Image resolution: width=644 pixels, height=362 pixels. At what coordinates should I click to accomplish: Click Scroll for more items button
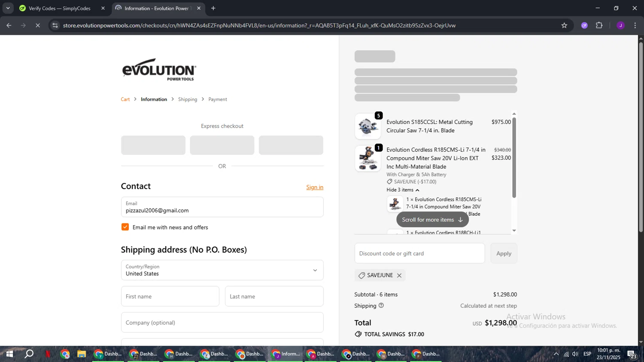click(x=432, y=220)
